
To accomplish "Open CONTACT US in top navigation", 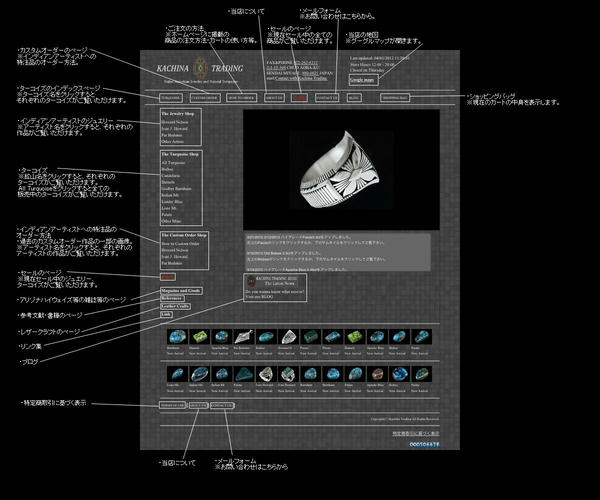I will click(327, 98).
